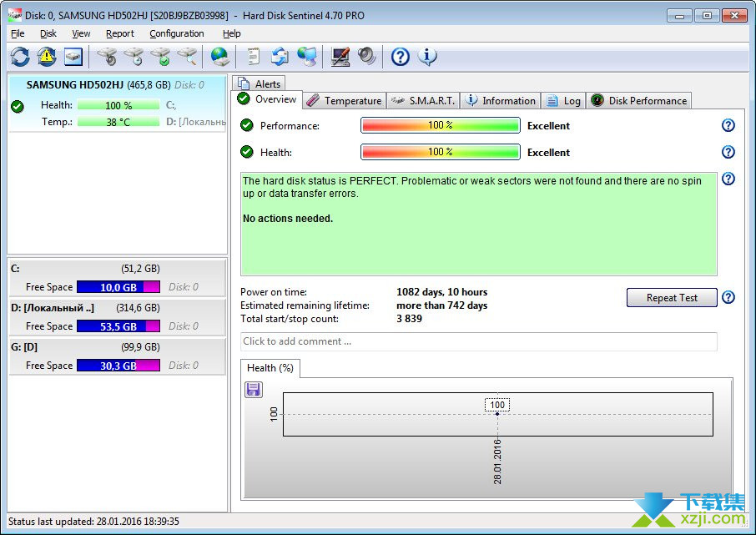The width and height of the screenshot is (756, 535).
Task: Click the notepad report toolbar icon
Action: pyautogui.click(x=253, y=57)
